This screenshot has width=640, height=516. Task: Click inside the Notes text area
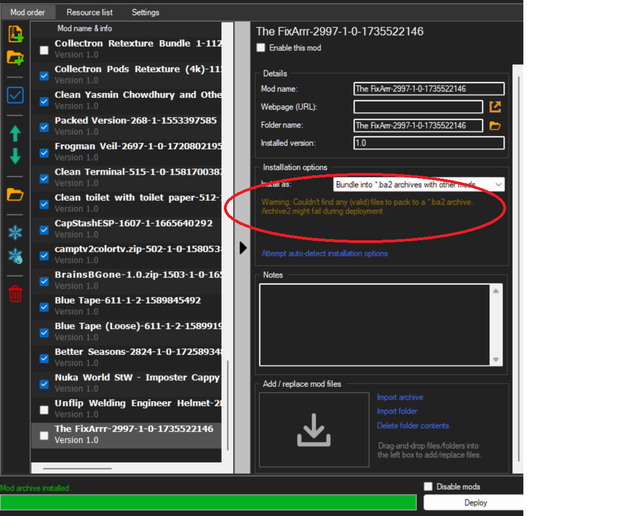(374, 325)
